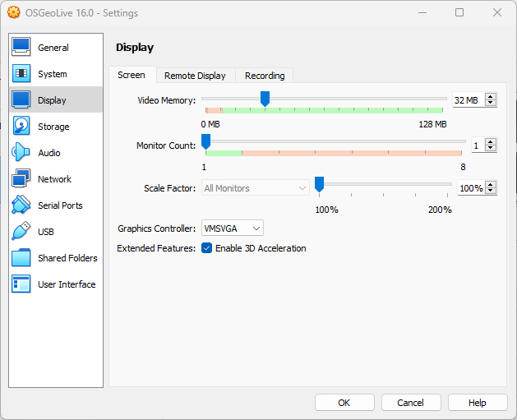
Task: Click the 0 MB minimum label
Action: click(x=210, y=124)
